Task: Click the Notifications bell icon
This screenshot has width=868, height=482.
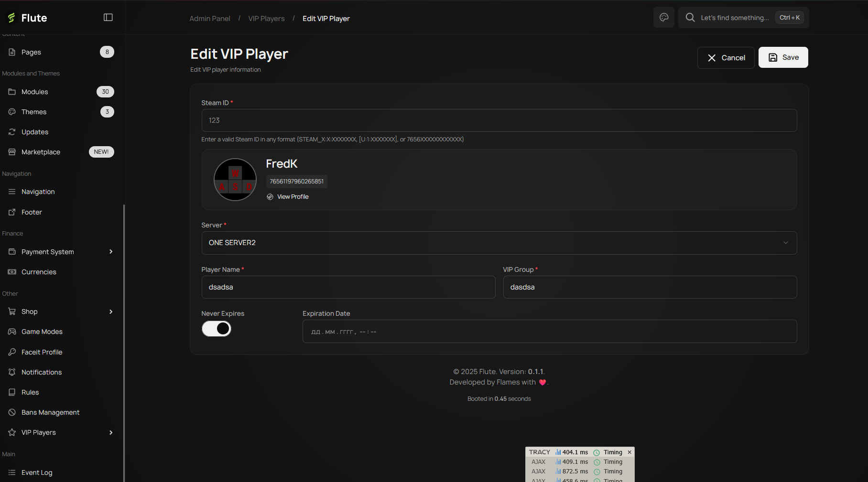Action: (12, 372)
